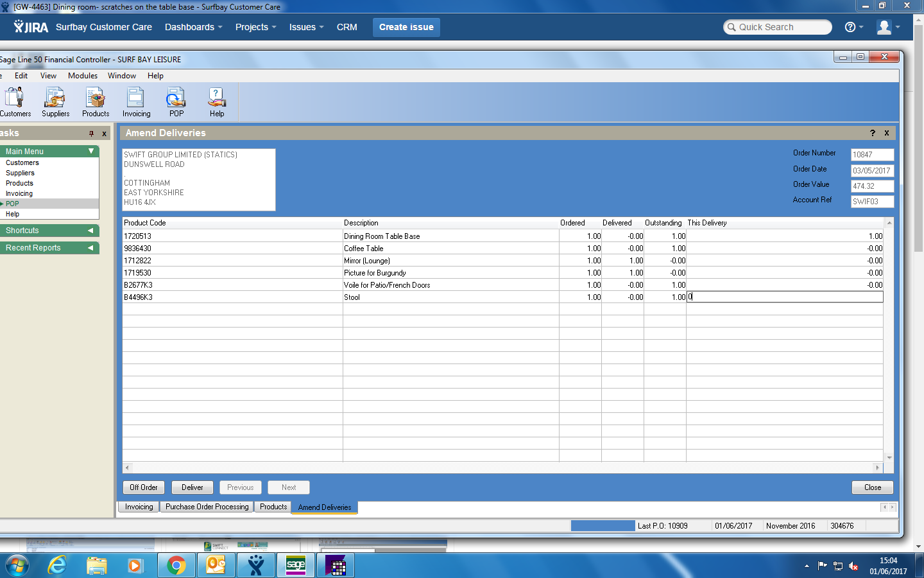Open the Products toolbar icon

(96, 102)
